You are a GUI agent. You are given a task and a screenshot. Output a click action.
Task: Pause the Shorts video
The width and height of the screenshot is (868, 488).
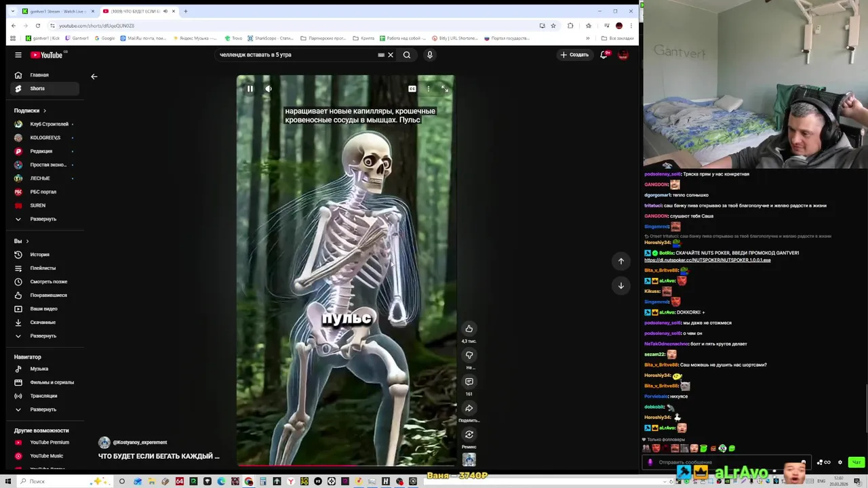point(250,89)
